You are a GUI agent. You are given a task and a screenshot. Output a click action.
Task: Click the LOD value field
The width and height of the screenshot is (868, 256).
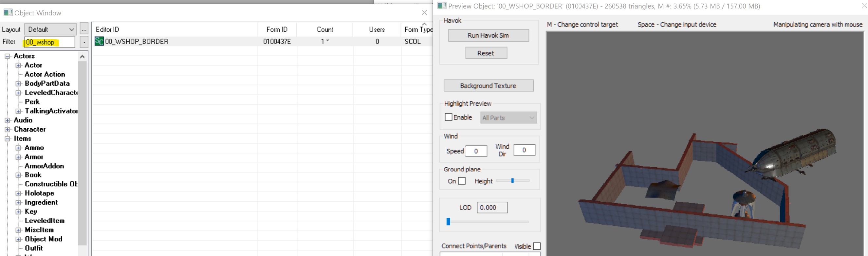[492, 208]
